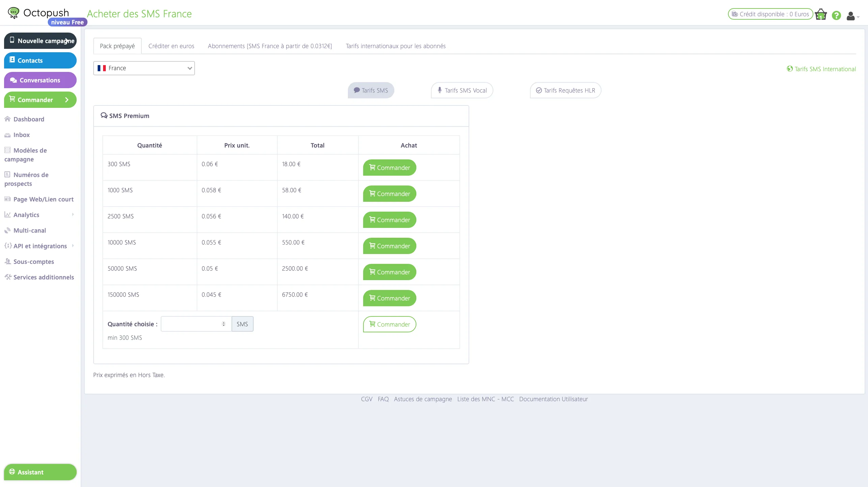Screen dimensions: 868x487
Task: Order the 300 SMS pack
Action: (390, 168)
